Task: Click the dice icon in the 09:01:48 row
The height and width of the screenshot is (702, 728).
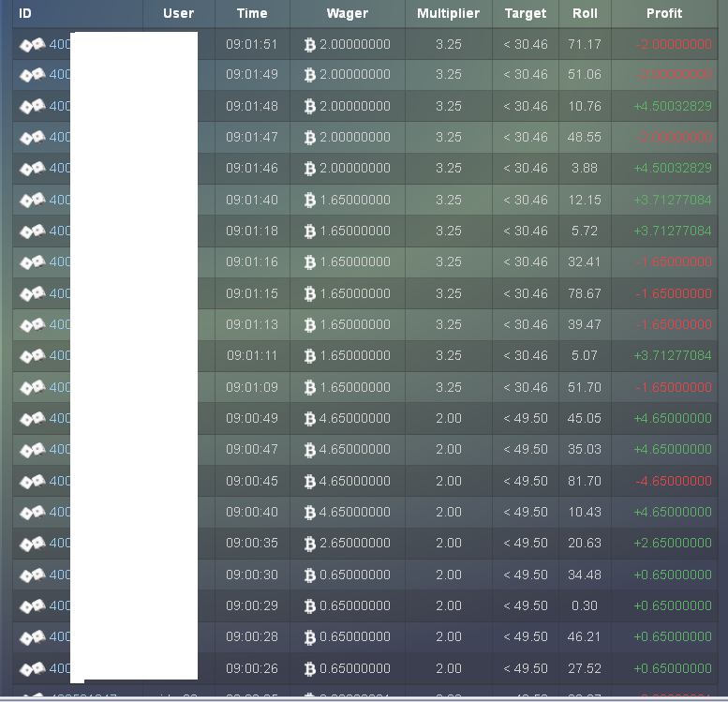Action: 32,107
